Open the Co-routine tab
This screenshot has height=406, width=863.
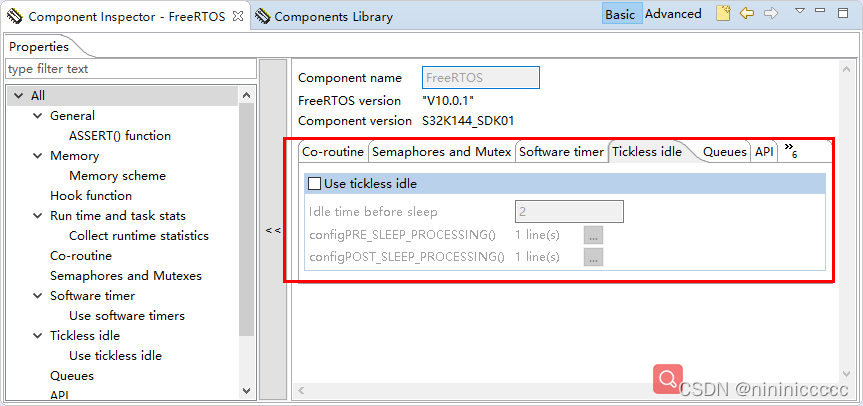(333, 152)
